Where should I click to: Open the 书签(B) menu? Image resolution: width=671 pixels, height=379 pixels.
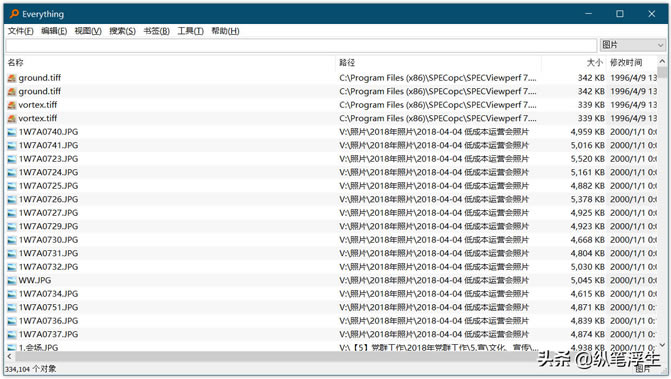tap(156, 31)
